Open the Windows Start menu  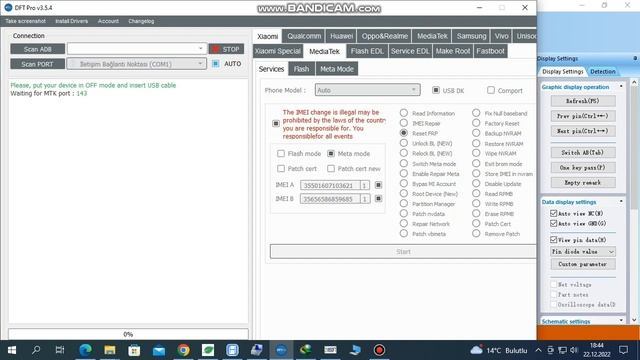point(11,350)
